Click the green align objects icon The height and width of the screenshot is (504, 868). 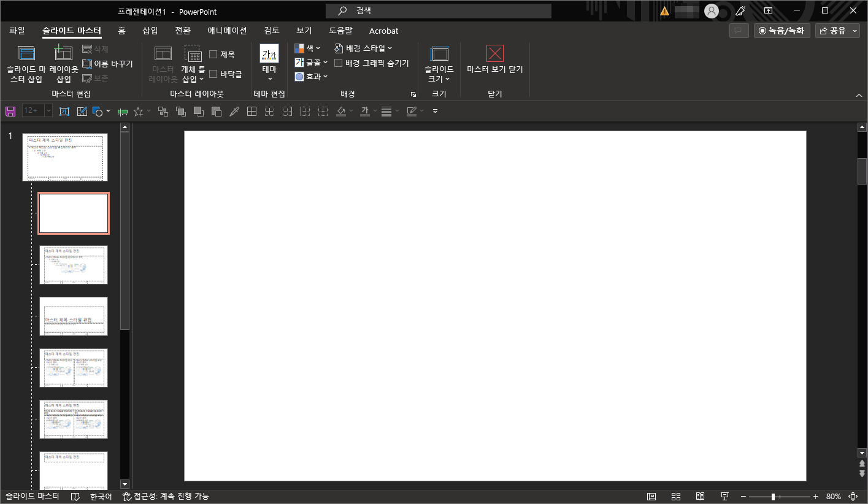tap(122, 111)
